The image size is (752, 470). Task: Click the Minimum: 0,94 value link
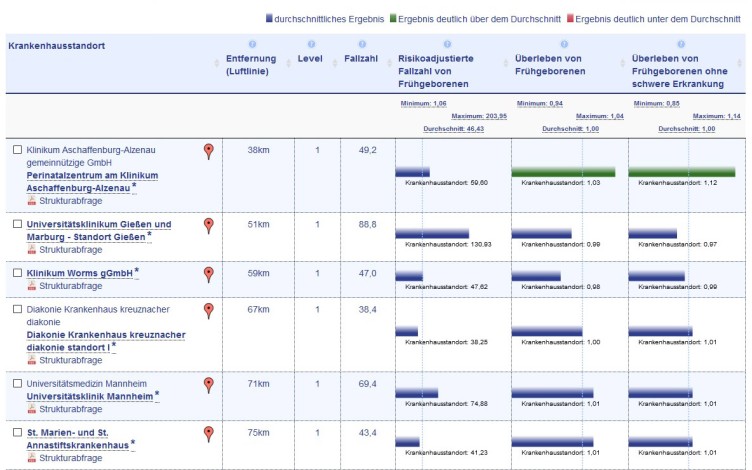(x=540, y=104)
